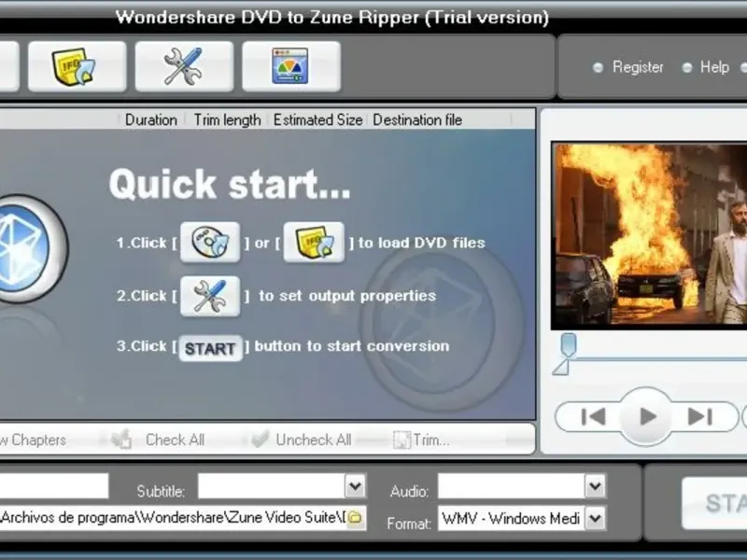Click the Trim length column header

[227, 119]
